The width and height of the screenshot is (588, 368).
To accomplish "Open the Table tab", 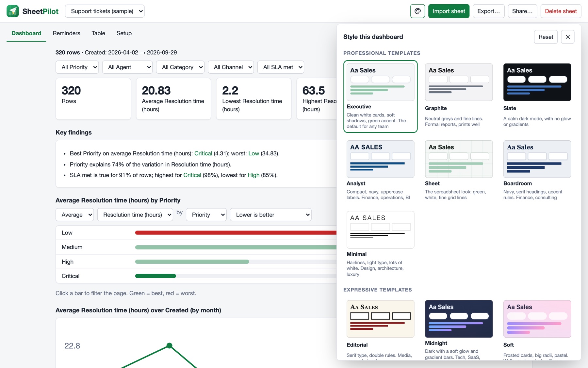I will click(98, 33).
